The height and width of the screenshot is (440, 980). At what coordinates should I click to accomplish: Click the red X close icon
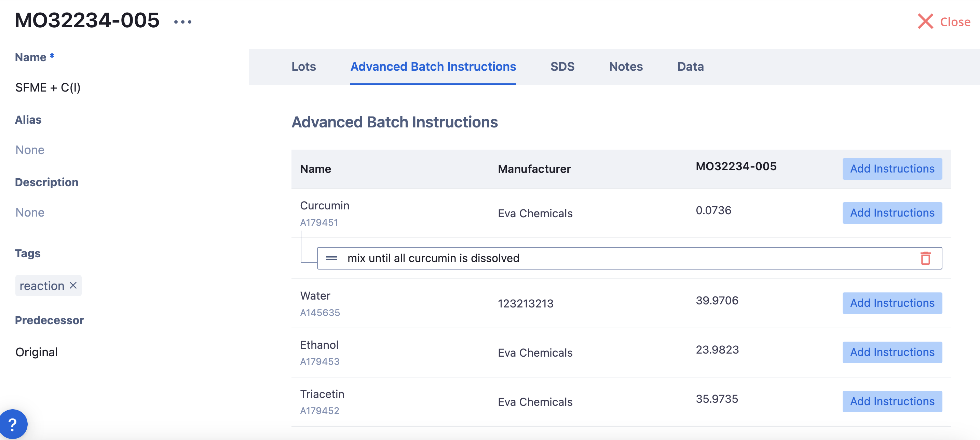click(x=925, y=22)
